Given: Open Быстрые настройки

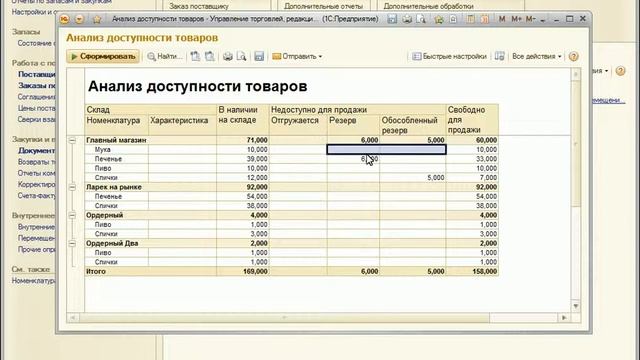Looking at the screenshot, I should [449, 56].
